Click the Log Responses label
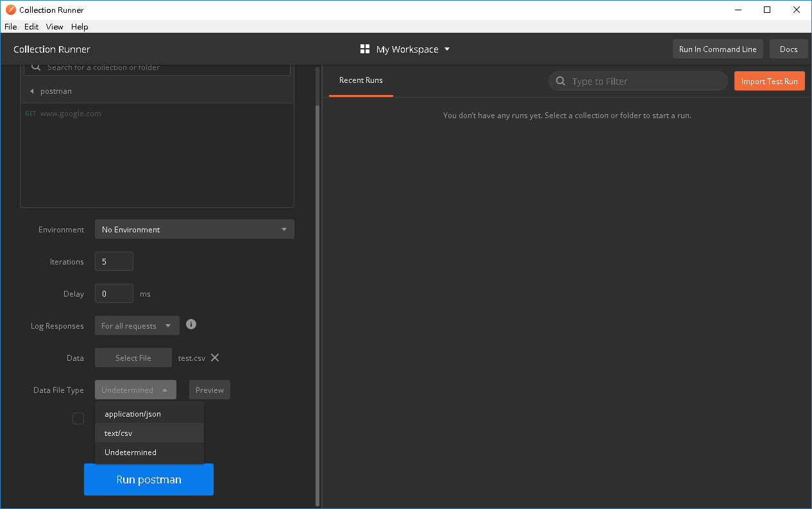This screenshot has width=812, height=509. pyautogui.click(x=57, y=325)
